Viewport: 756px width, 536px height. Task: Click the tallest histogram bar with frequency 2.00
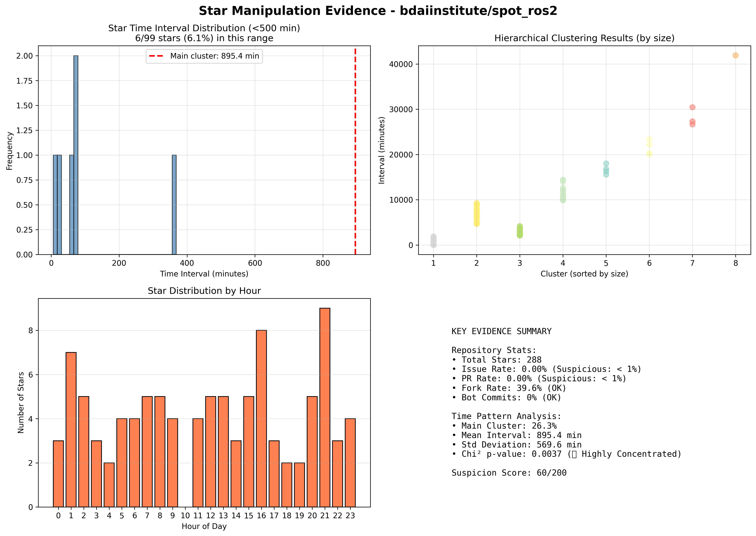pyautogui.click(x=76, y=155)
